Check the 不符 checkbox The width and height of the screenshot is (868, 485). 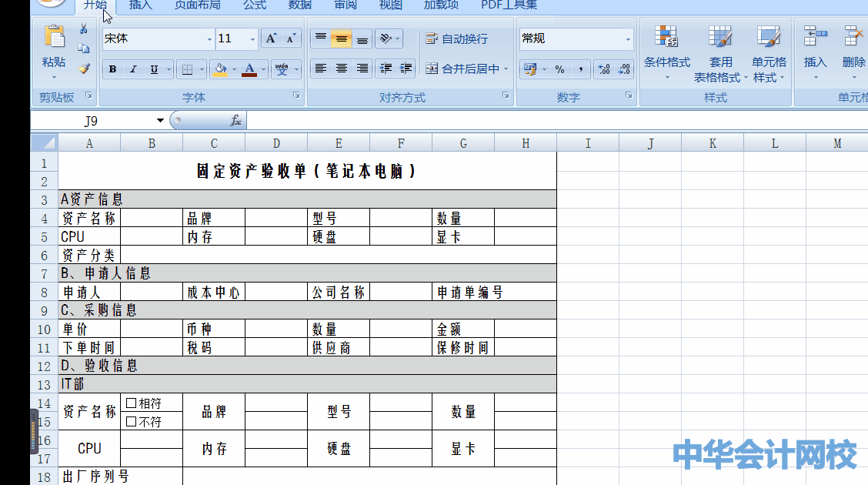[131, 421]
